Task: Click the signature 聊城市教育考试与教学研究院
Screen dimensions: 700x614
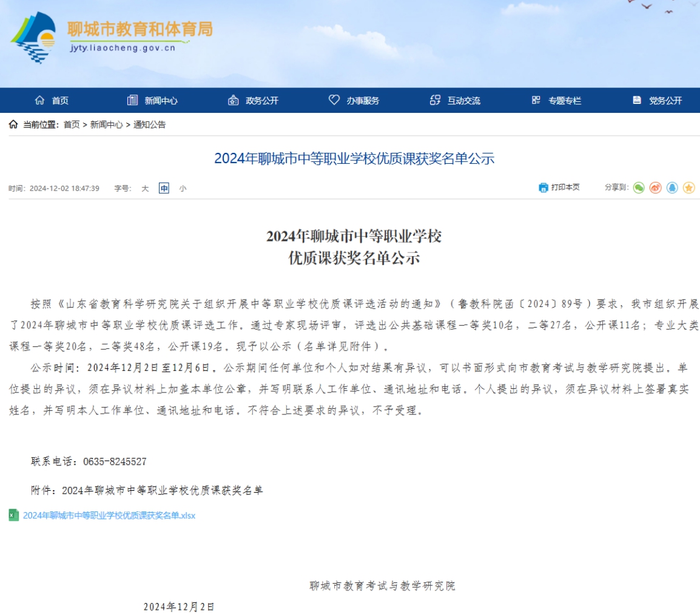Action: tap(382, 585)
